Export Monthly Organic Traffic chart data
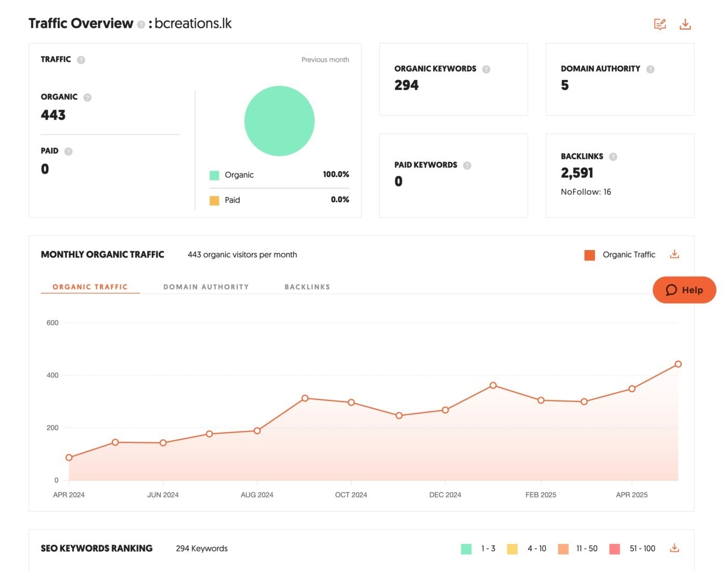The image size is (728, 571). (674, 254)
